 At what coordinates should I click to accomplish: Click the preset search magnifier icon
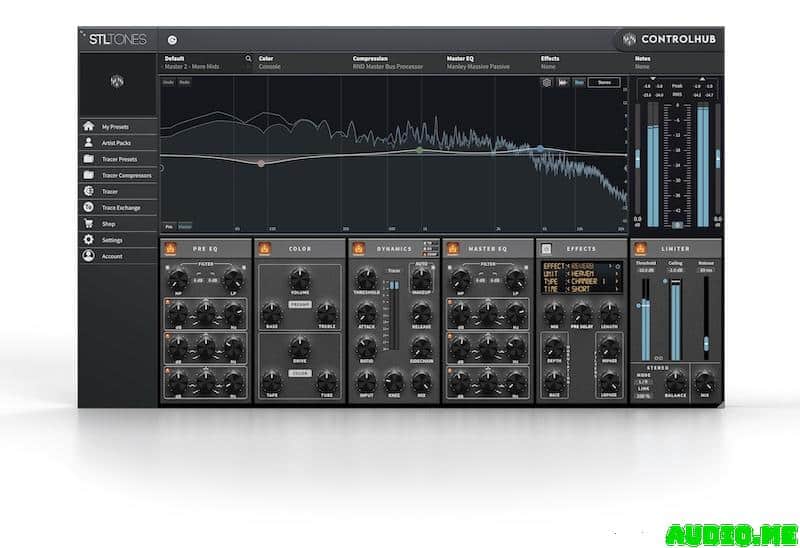point(248,59)
